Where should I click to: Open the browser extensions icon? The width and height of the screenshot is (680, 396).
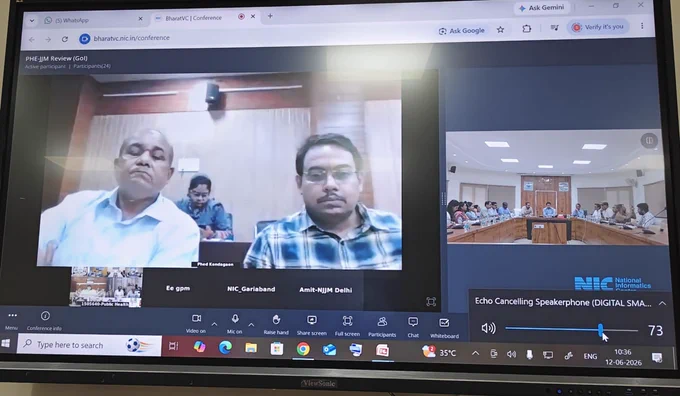coord(526,29)
